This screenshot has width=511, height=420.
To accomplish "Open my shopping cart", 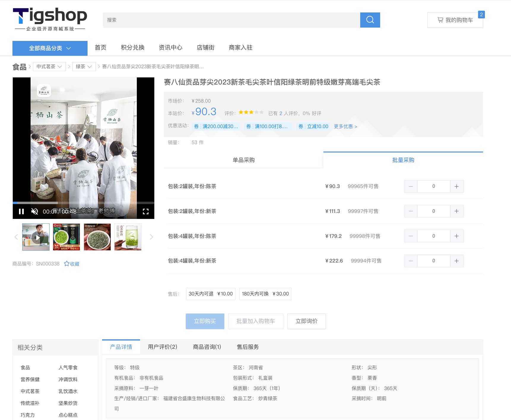I will click(x=455, y=20).
